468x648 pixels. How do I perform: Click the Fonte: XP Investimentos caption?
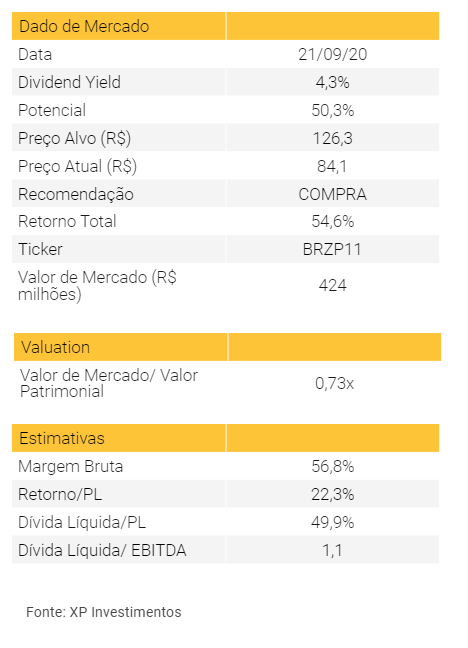pos(104,612)
